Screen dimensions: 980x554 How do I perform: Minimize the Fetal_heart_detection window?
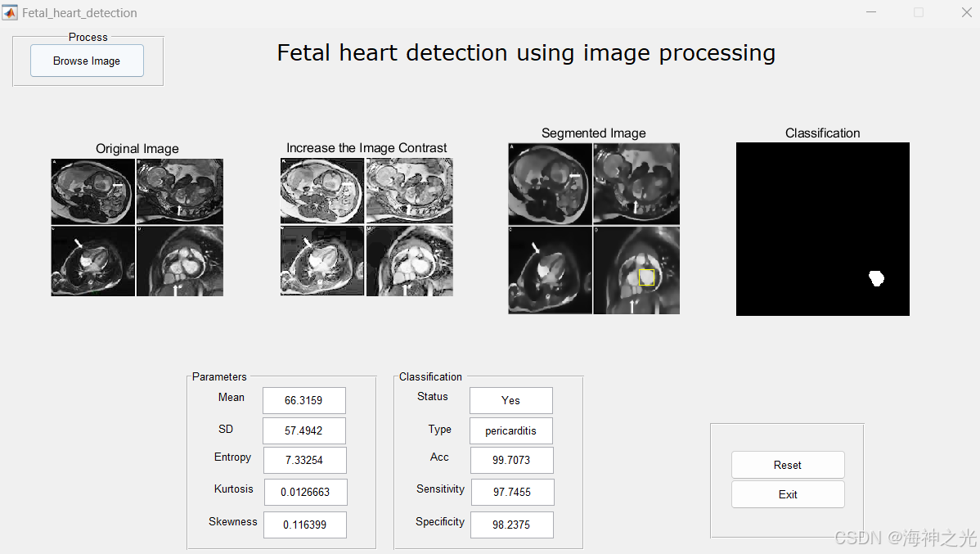(x=870, y=12)
